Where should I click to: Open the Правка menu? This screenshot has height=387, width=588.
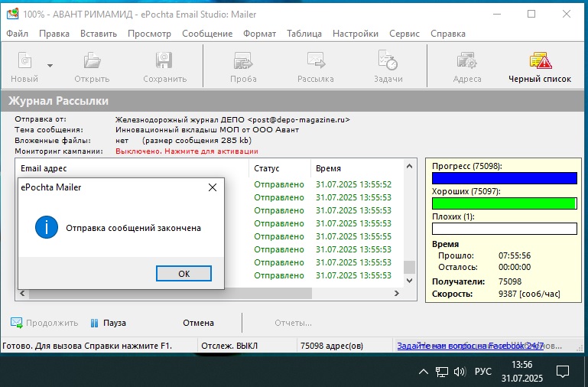pyautogui.click(x=54, y=34)
